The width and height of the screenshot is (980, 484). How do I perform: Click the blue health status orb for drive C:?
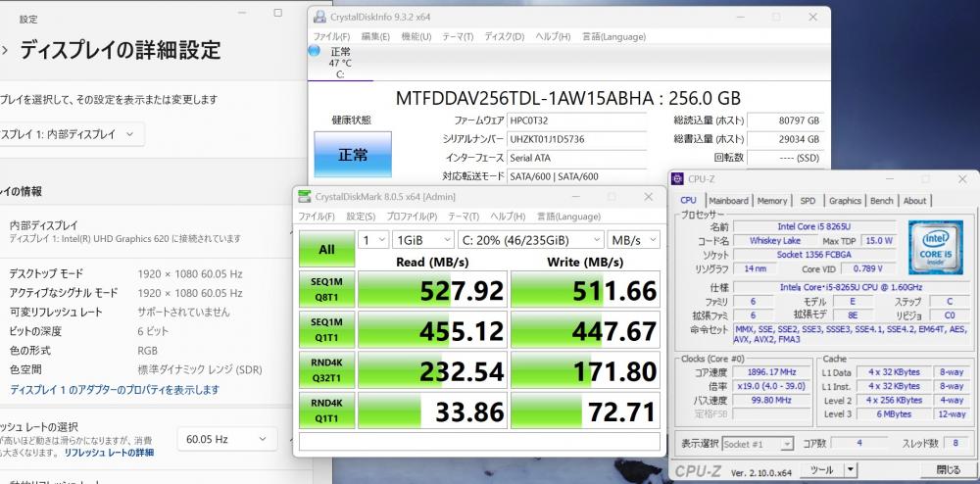coord(314,51)
